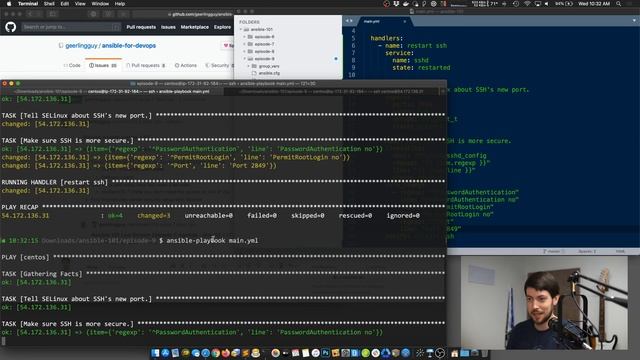
Task: Close the main.yml editor tab
Action: pyautogui.click(x=404, y=21)
